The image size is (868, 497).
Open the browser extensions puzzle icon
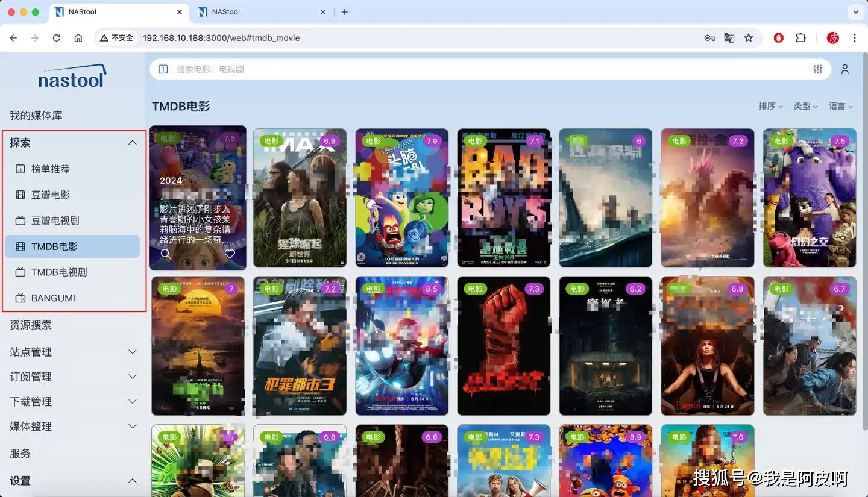click(x=800, y=38)
